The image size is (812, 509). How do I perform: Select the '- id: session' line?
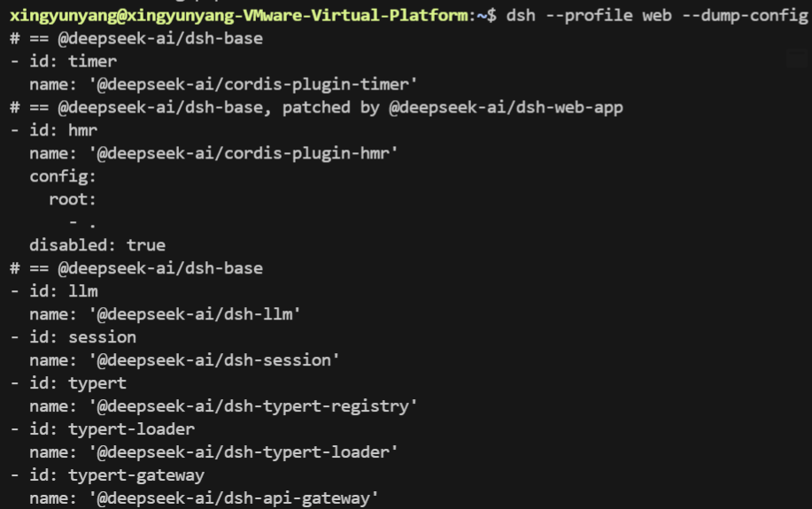(x=73, y=337)
